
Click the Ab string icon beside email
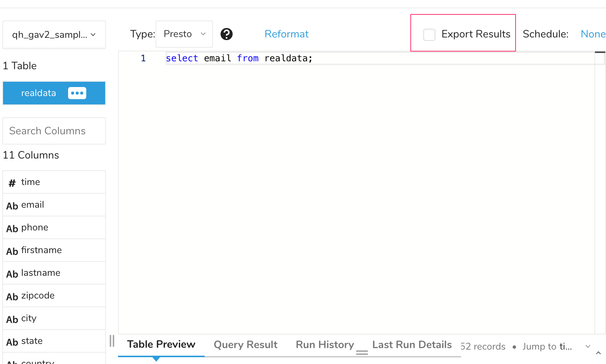12,206
